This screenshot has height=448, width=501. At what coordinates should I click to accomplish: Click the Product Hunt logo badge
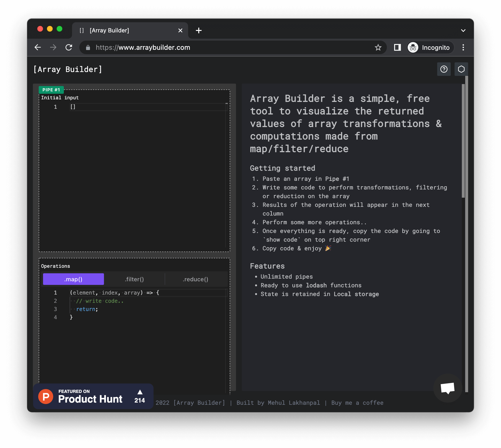tap(93, 396)
